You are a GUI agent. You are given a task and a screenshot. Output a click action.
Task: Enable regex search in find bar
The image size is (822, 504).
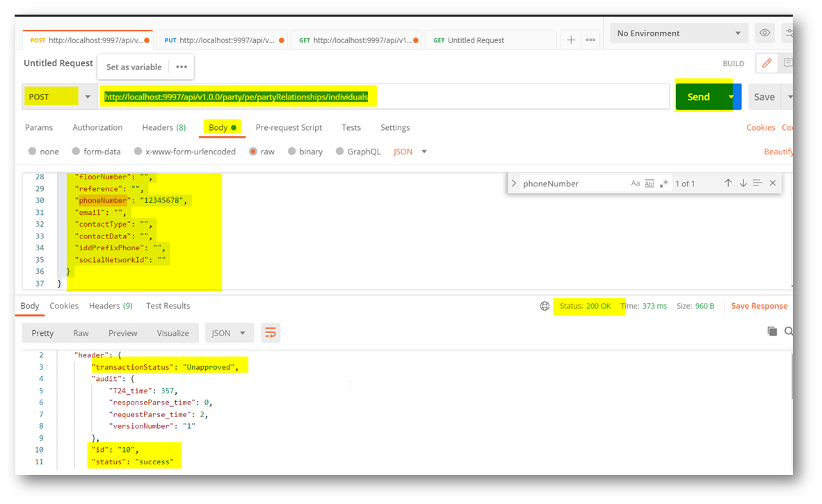pyautogui.click(x=664, y=184)
